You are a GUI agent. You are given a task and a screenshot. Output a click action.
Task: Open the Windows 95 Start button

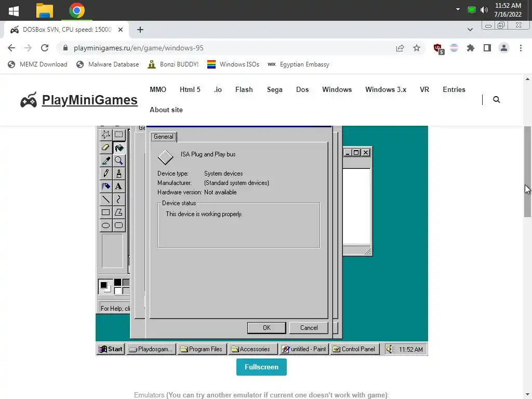(111, 349)
